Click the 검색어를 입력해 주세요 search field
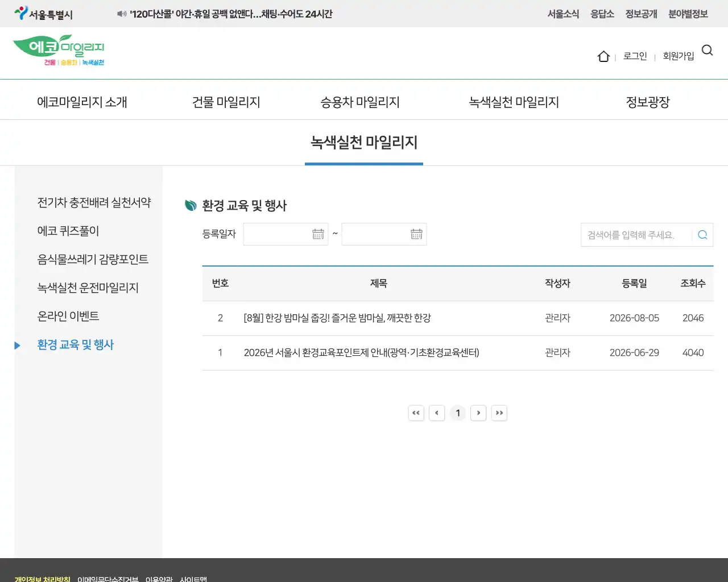The width and height of the screenshot is (728, 582). (x=636, y=235)
